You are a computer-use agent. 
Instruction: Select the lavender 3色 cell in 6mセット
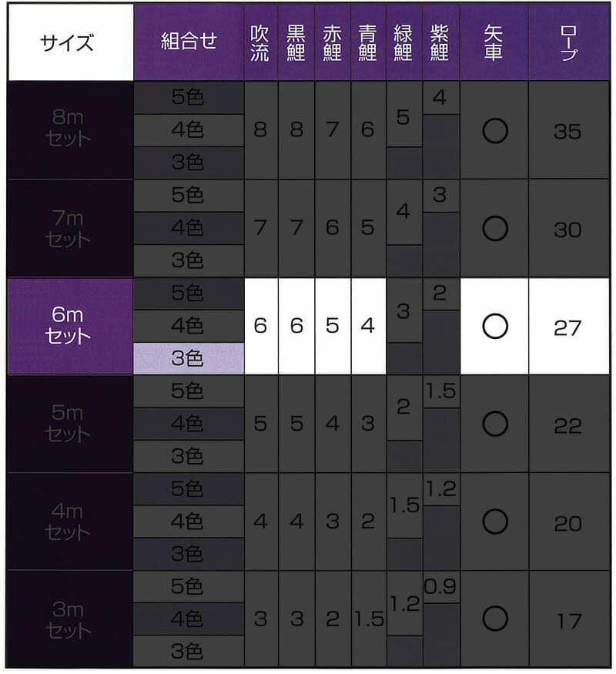point(189,359)
